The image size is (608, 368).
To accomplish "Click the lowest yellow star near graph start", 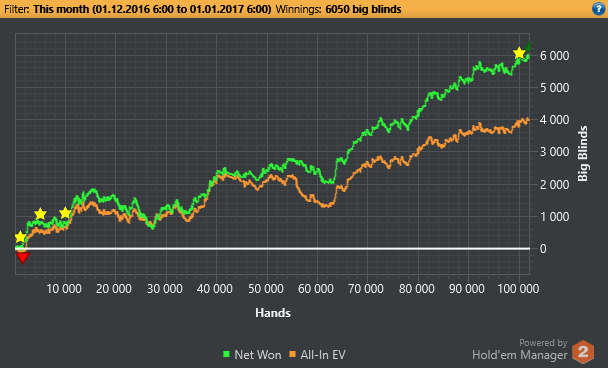I will coord(20,237).
